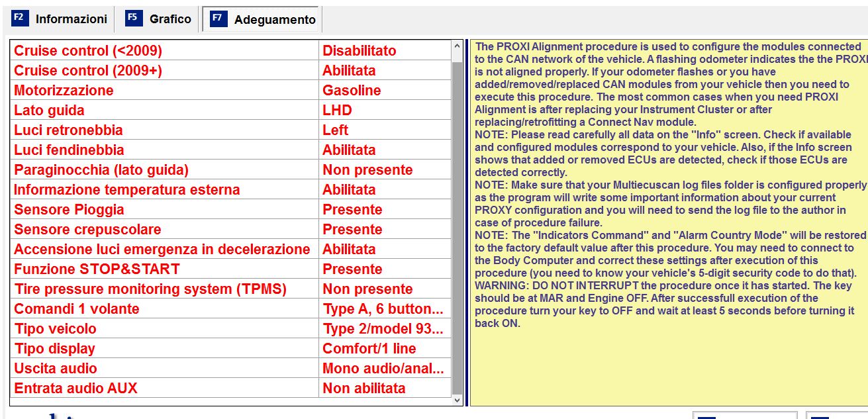Click the Comandi 1 volante value cell
The height and width of the screenshot is (419, 868).
(x=385, y=308)
